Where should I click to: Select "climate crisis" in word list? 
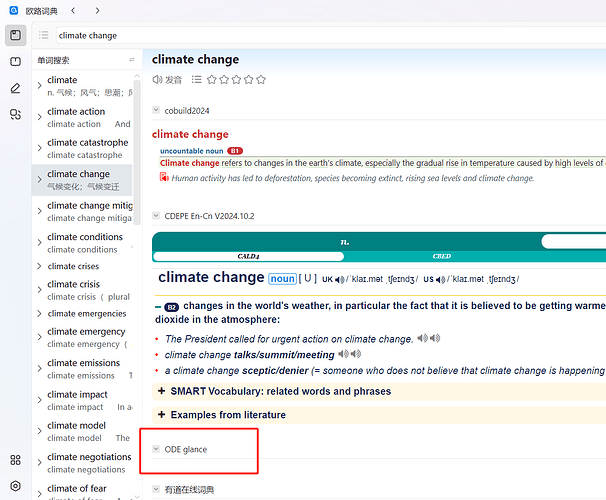pyautogui.click(x=74, y=284)
